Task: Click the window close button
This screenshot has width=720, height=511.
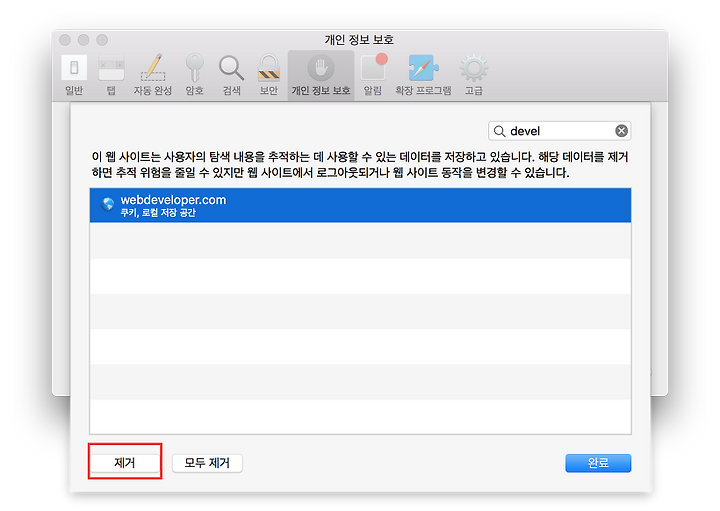Action: [x=65, y=40]
